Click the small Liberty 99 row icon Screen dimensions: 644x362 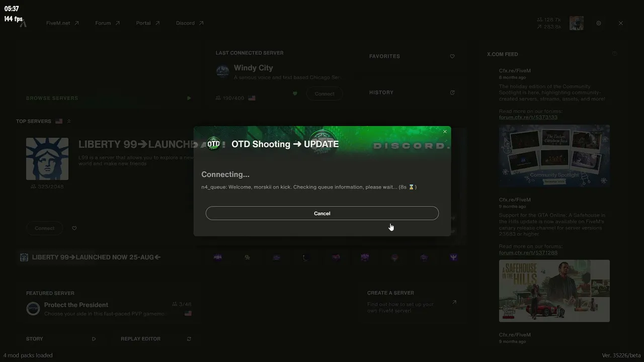[24, 257]
